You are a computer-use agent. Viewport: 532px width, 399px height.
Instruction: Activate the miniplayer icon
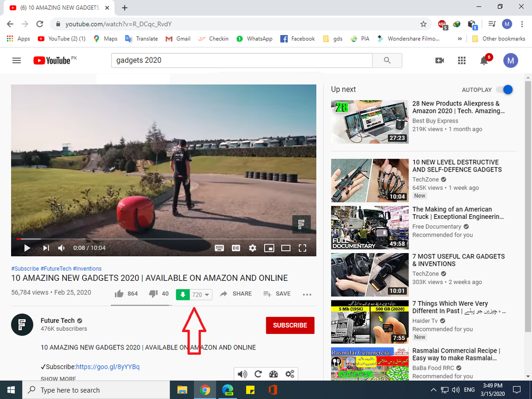pos(269,248)
